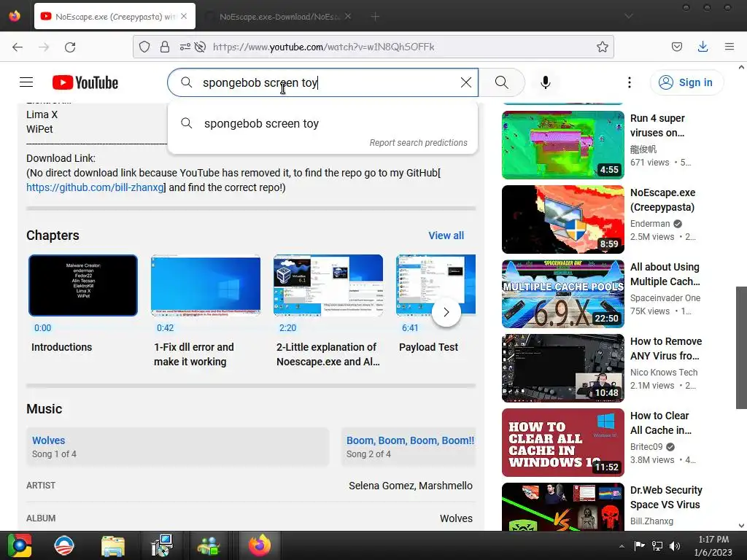
Task: Close the NoEscape.exe YouTube tab
Action: point(184,16)
